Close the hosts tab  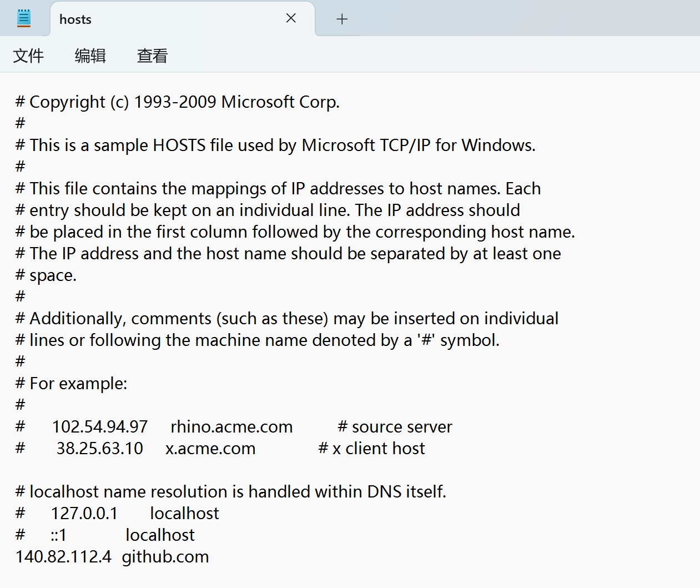point(291,18)
